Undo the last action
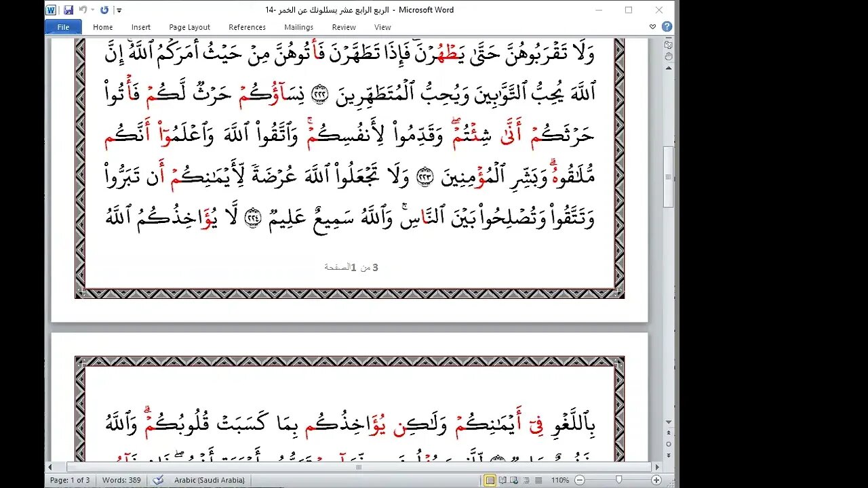Screen dimensions: 868x488 [x=83, y=10]
